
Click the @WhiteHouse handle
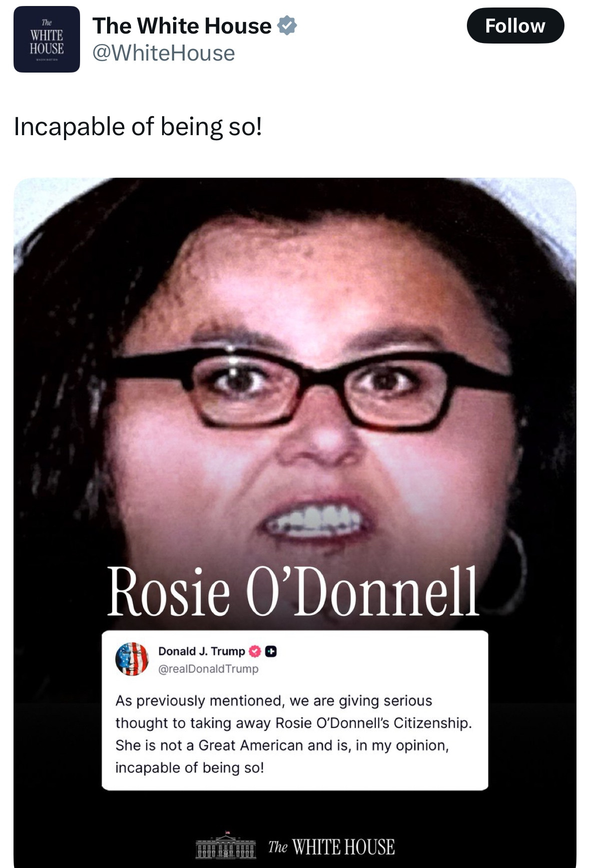click(164, 53)
